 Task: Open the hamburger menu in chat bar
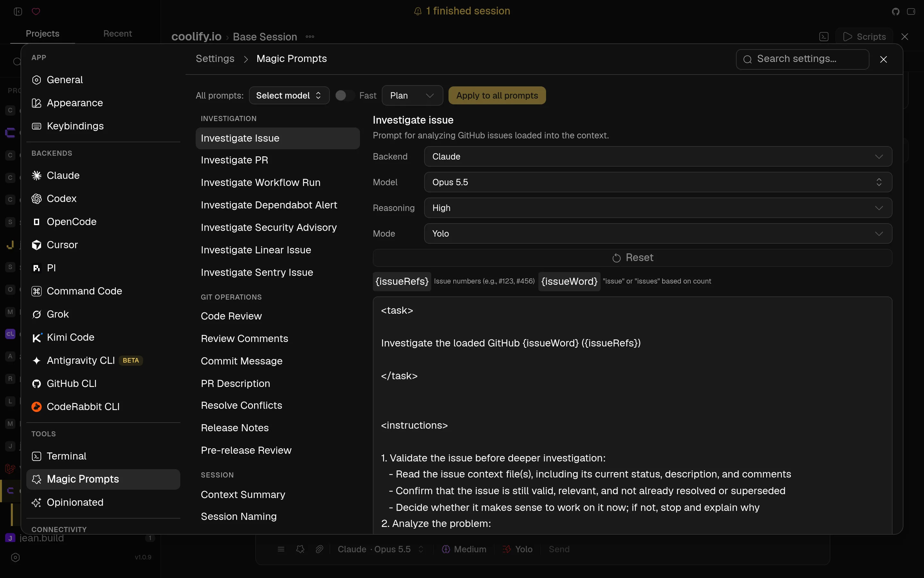(281, 549)
